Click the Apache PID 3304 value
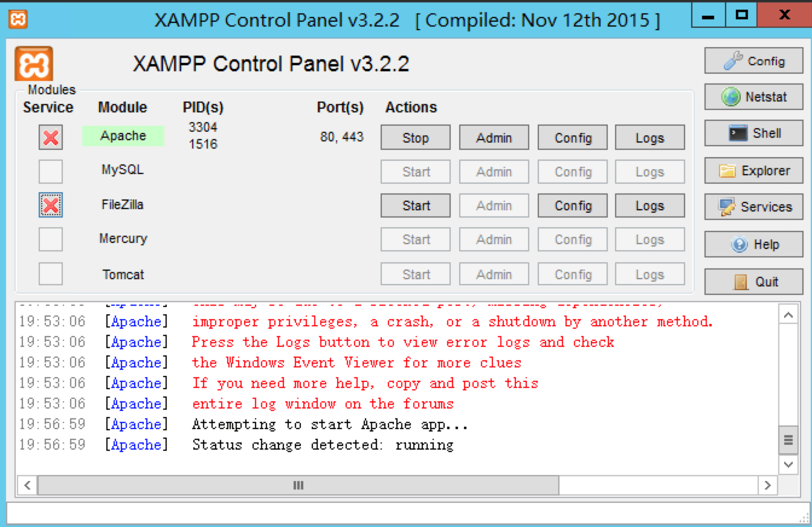This screenshot has height=527, width=812. [203, 127]
